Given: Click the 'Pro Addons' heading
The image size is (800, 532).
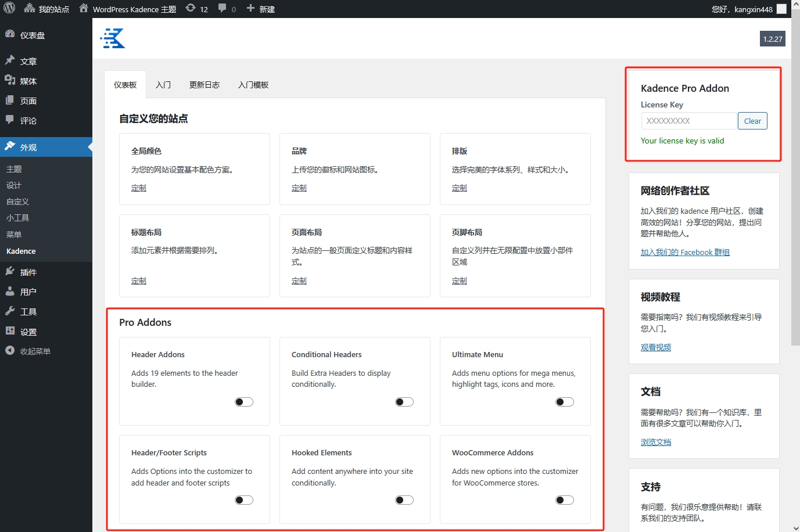Looking at the screenshot, I should tap(145, 322).
